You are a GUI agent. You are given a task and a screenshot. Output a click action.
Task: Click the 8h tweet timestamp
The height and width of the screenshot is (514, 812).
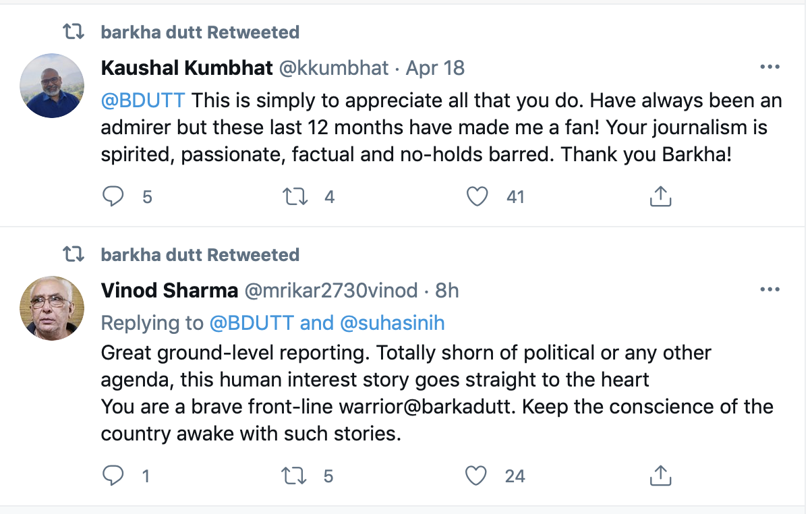click(446, 290)
